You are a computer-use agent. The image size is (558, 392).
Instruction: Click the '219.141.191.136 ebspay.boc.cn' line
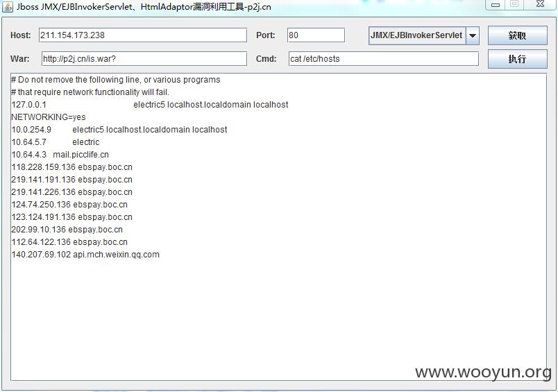point(71,180)
